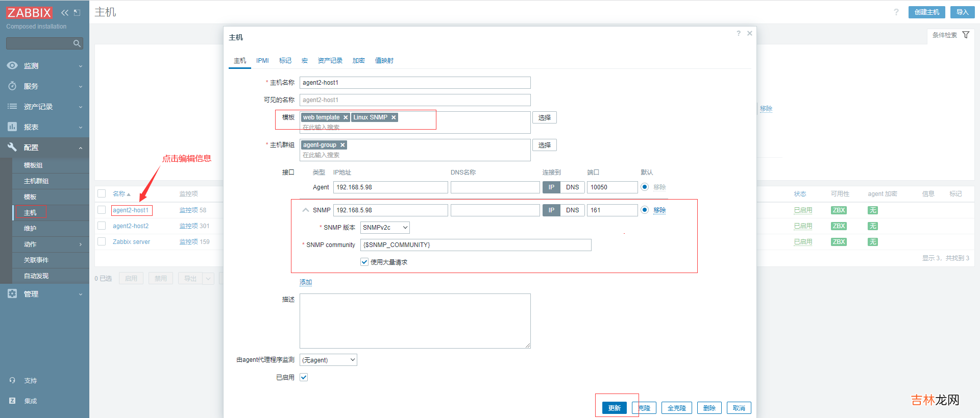Switch to the 标记 tags tab
Viewport: 980px width, 418px height.
[285, 61]
